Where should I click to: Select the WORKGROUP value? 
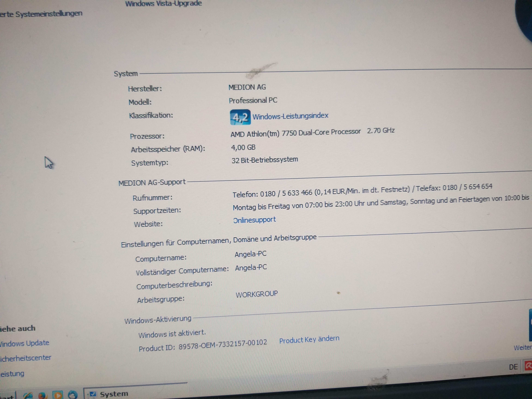click(x=257, y=294)
